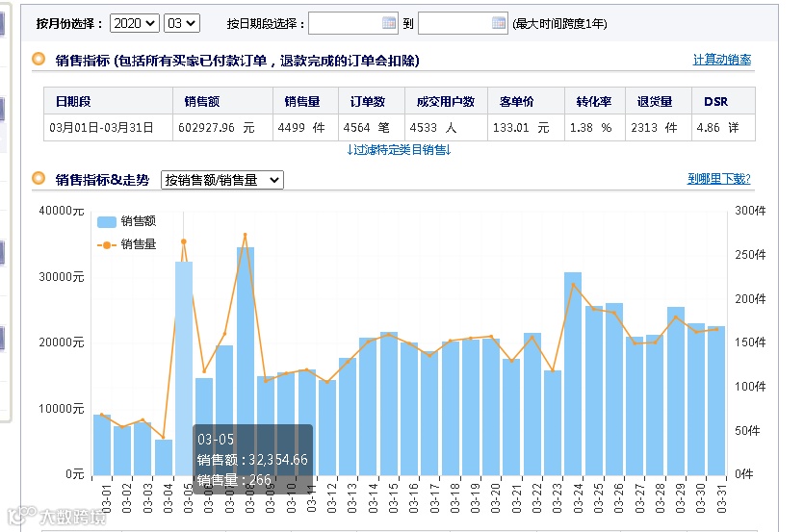Click the 转化率 column header
This screenshot has height=532, width=804.
[594, 101]
